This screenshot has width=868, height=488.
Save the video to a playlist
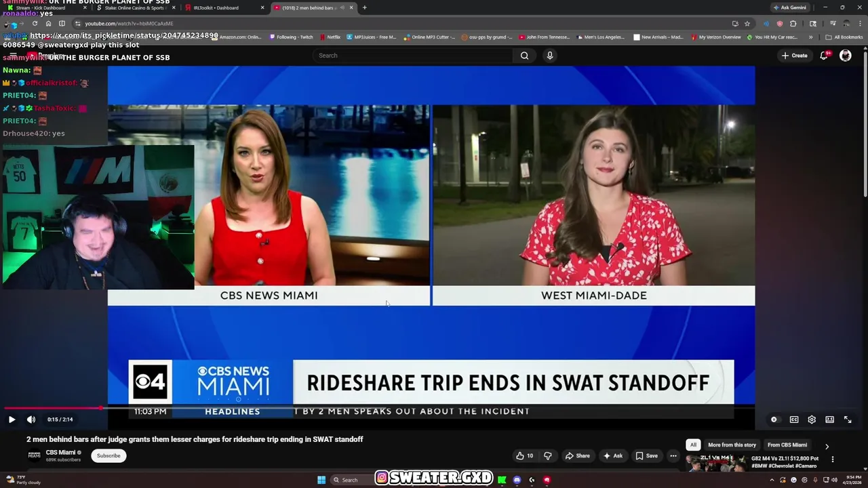pyautogui.click(x=646, y=455)
